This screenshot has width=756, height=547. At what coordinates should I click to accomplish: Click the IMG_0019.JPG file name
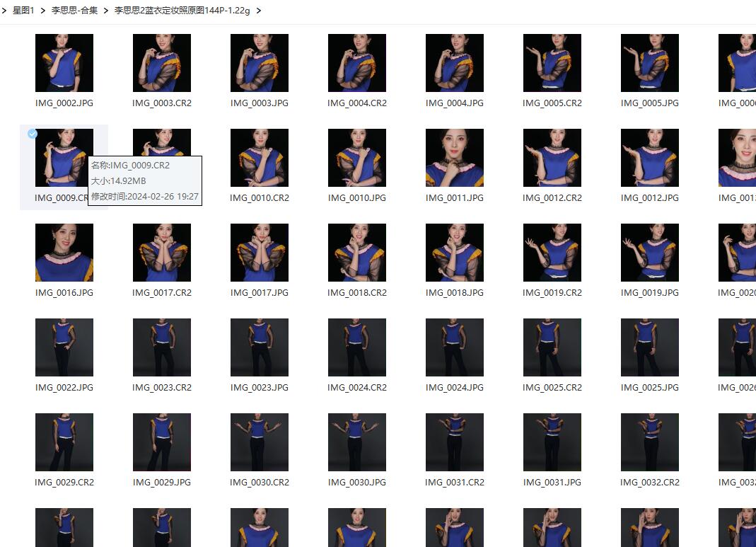point(650,292)
